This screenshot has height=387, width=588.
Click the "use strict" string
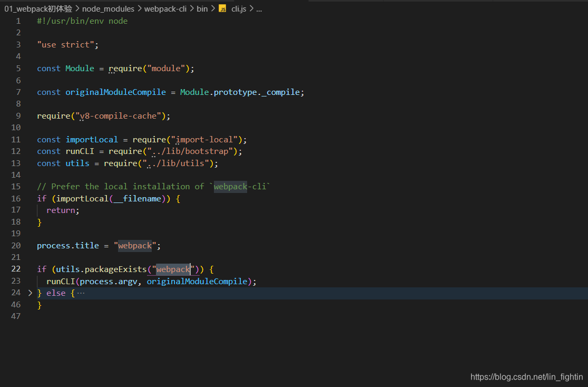[x=66, y=45]
